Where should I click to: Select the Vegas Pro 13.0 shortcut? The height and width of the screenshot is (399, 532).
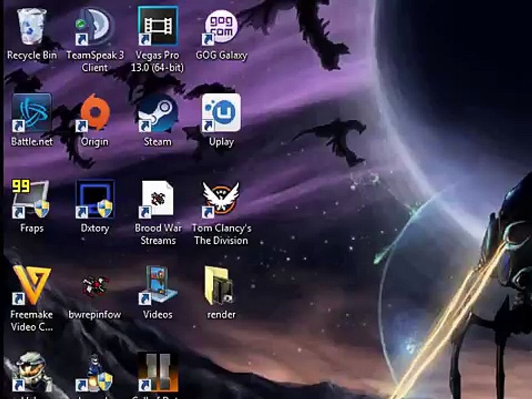(158, 27)
